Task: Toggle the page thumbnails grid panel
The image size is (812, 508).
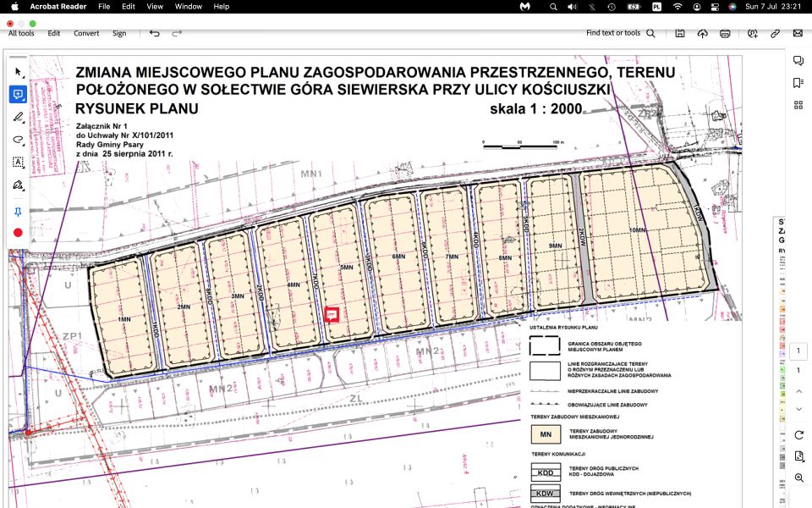Action: (798, 105)
